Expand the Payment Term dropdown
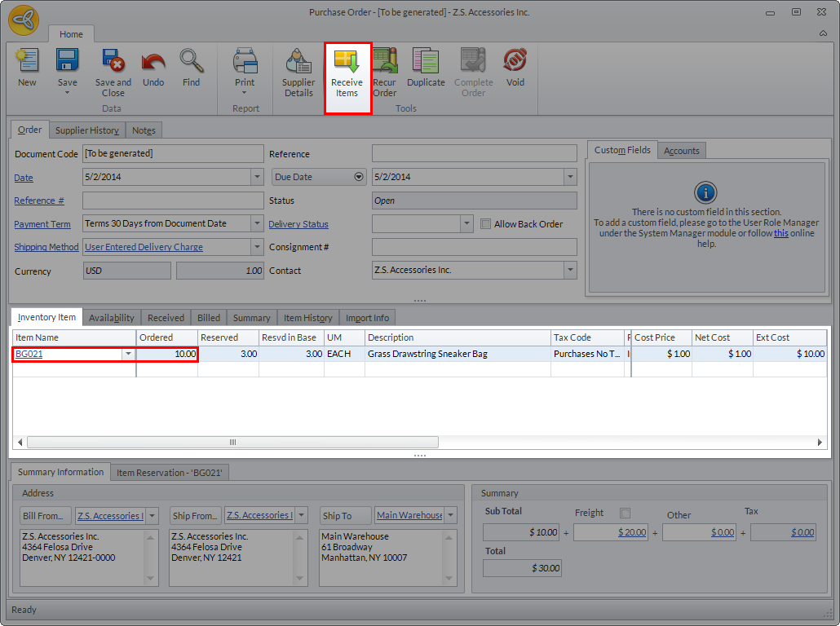Viewport: 840px width, 626px height. [256, 223]
